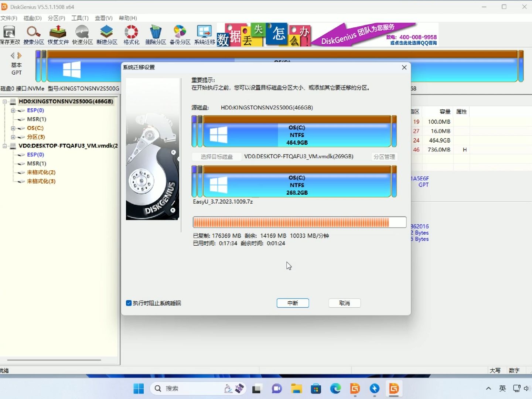Click the 属性 column header
This screenshot has height=399, width=532.
[x=461, y=112]
